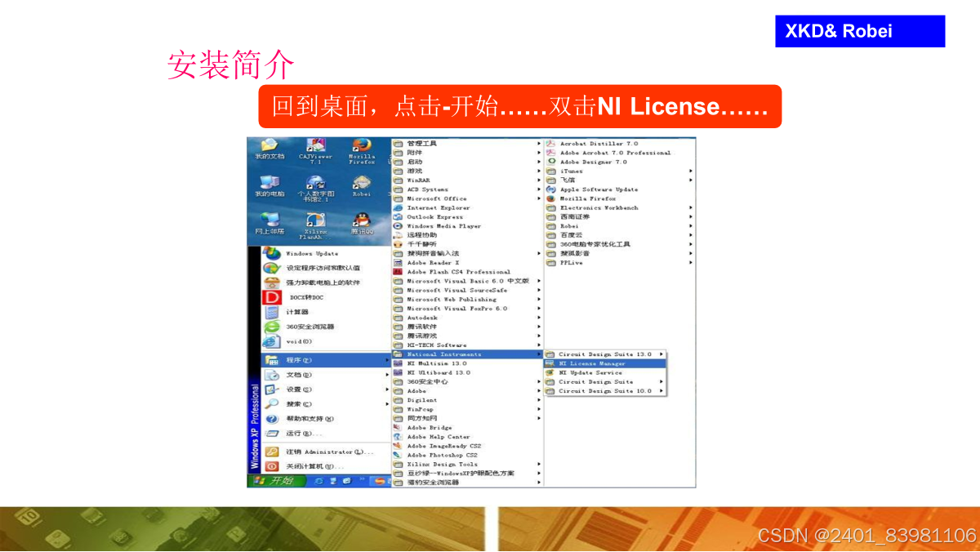Click the Apple Software Update icon

point(551,189)
